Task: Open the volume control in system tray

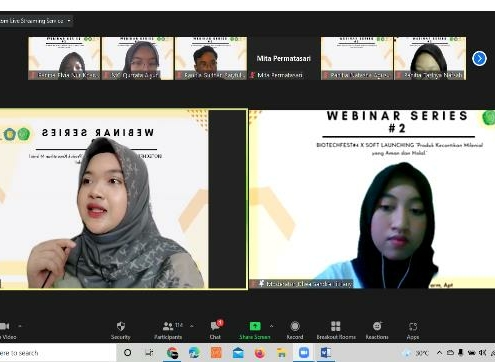Action: [482, 353]
